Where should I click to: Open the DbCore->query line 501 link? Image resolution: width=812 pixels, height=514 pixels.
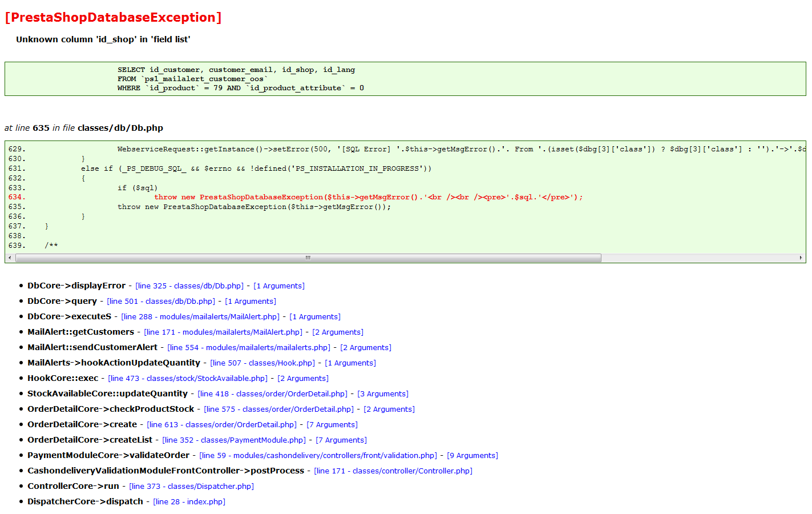pyautogui.click(x=161, y=302)
